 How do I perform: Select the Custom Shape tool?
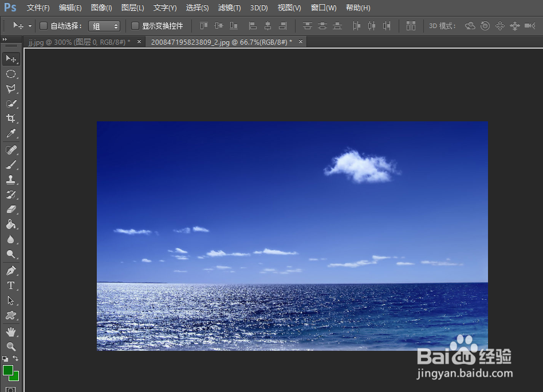(x=11, y=315)
